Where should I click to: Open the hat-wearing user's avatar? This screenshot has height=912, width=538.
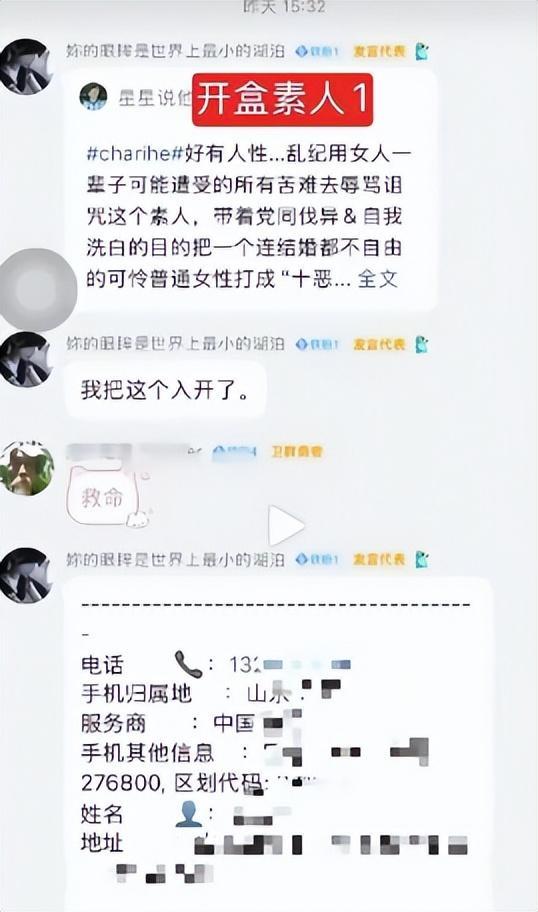(27, 468)
